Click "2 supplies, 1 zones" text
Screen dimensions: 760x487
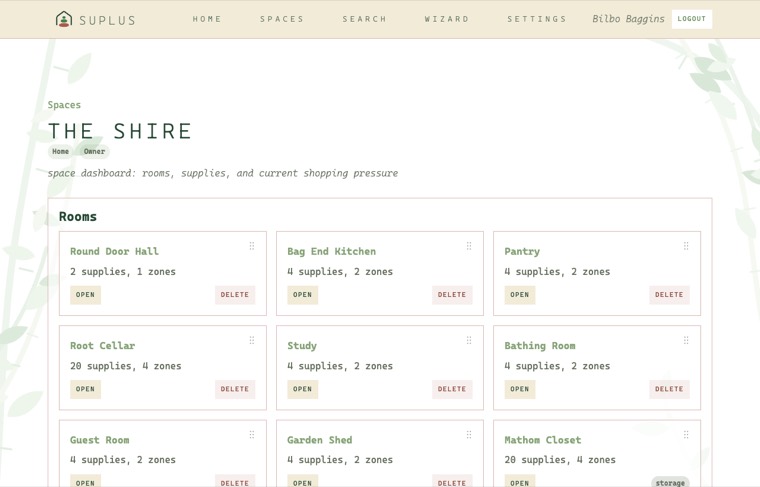tap(123, 272)
